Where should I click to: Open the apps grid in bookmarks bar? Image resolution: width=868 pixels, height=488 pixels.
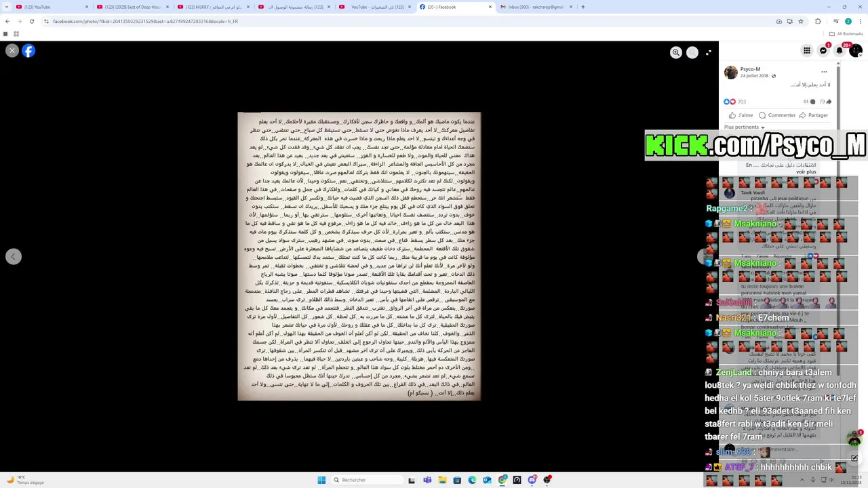[16, 34]
